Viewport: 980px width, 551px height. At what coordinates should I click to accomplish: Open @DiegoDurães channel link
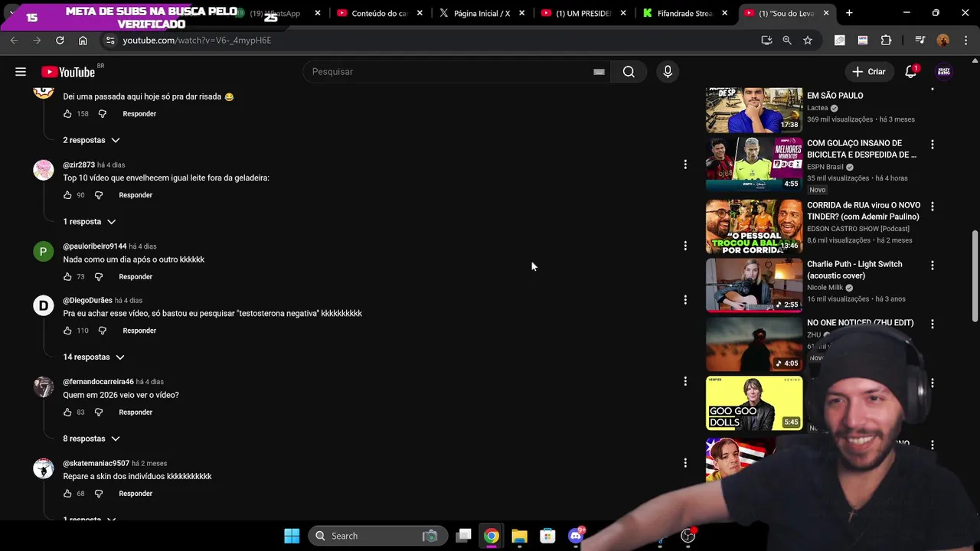pos(87,301)
